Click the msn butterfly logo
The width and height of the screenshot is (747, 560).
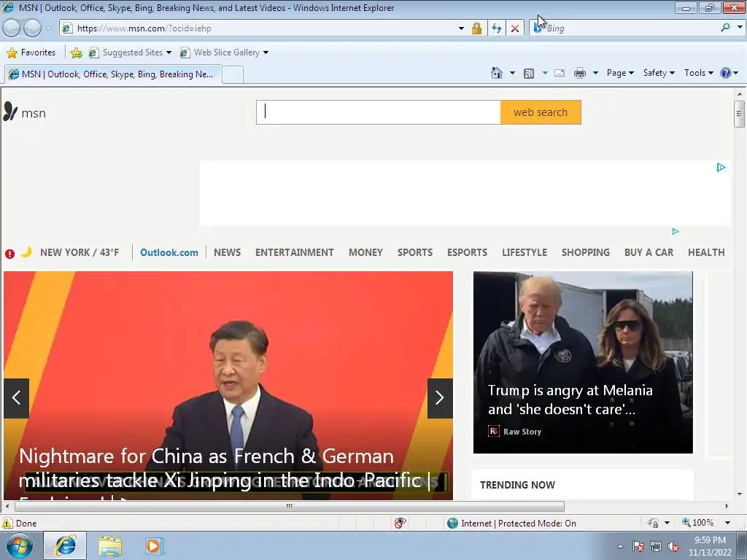tap(10, 112)
